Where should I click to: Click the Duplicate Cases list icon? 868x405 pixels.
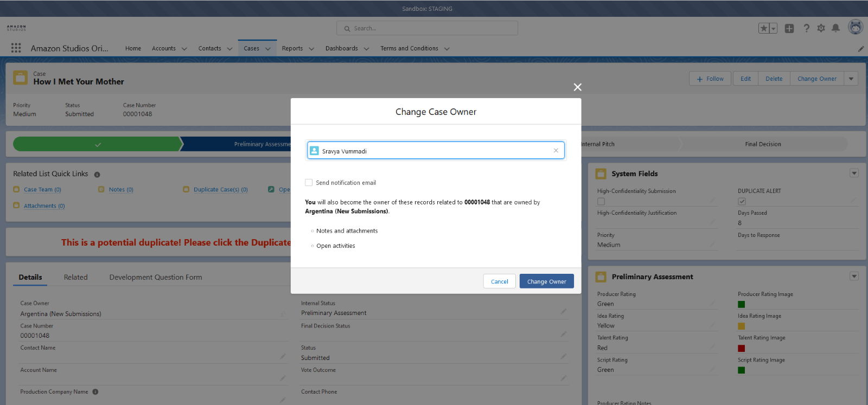click(186, 189)
